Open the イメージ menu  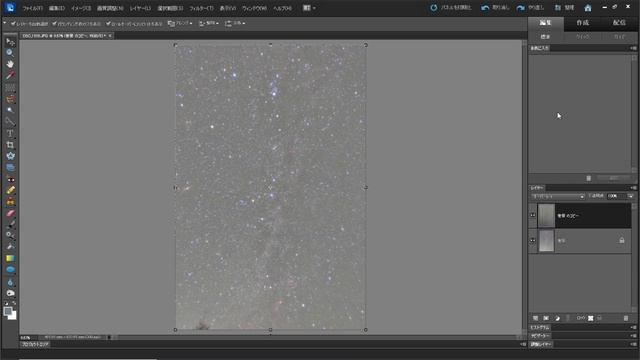coord(81,8)
